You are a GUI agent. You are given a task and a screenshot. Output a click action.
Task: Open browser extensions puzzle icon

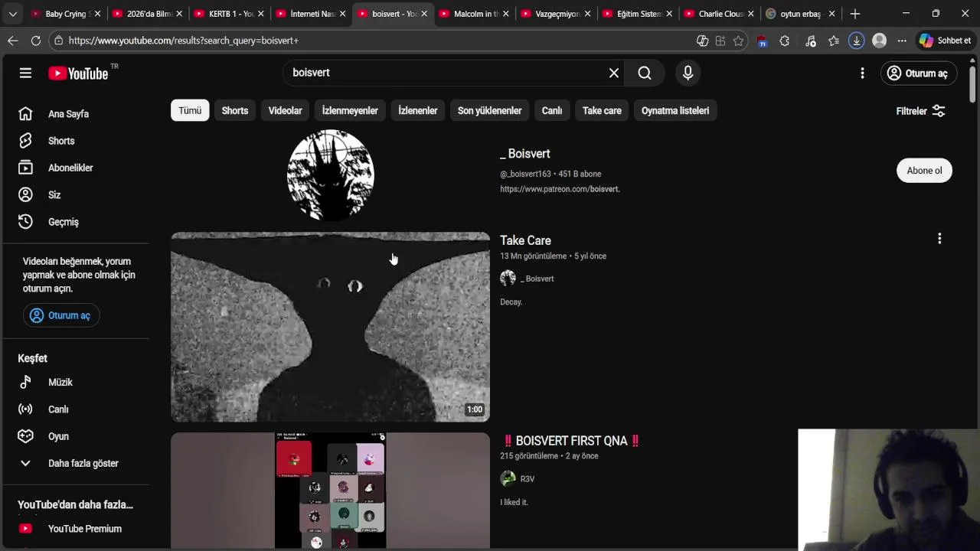pyautogui.click(x=784, y=41)
